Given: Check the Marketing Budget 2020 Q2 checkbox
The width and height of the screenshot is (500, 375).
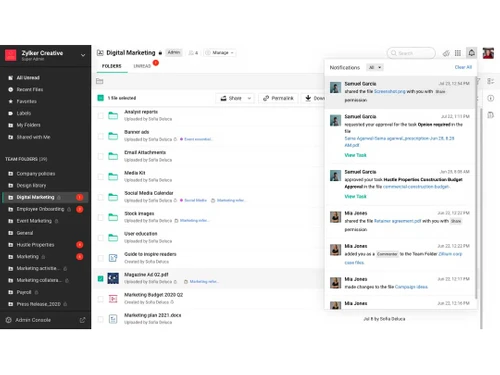Looking at the screenshot, I should point(100,299).
